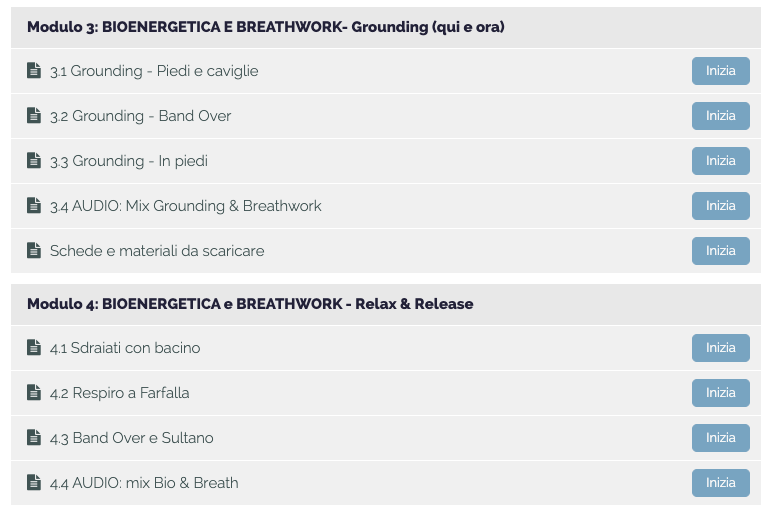Start lesson 3.1 with its Inizia button
The width and height of the screenshot is (772, 511).
[720, 71]
